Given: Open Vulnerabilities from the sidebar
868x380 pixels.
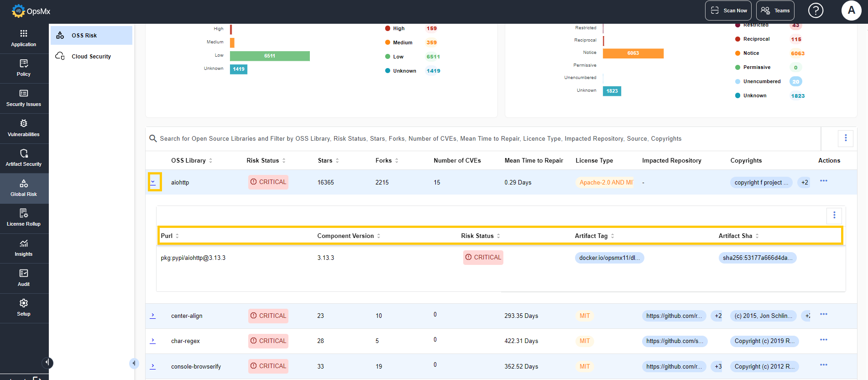Looking at the screenshot, I should tap(24, 128).
